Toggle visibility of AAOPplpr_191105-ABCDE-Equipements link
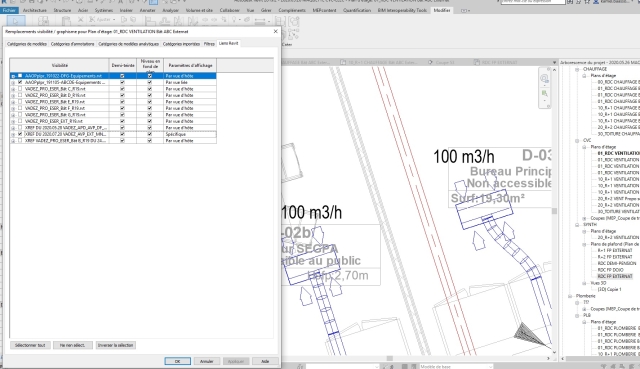The height and width of the screenshot is (369, 640). pyautogui.click(x=20, y=82)
